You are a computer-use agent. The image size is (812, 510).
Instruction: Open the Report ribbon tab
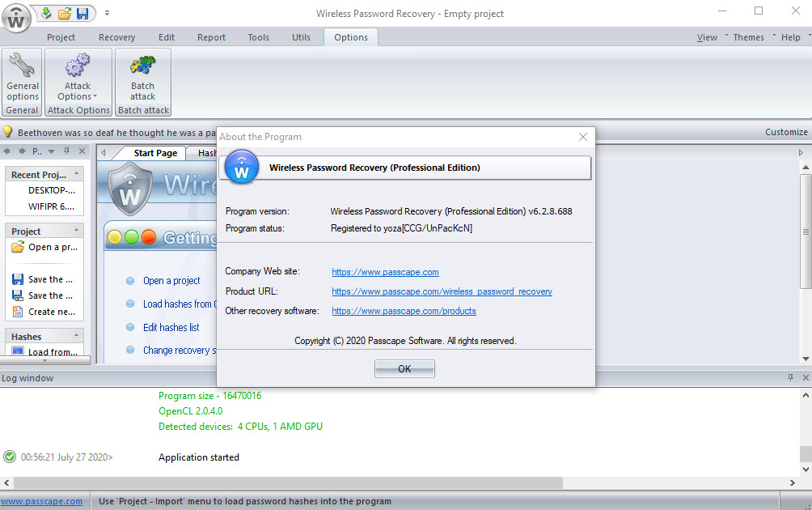[211, 37]
